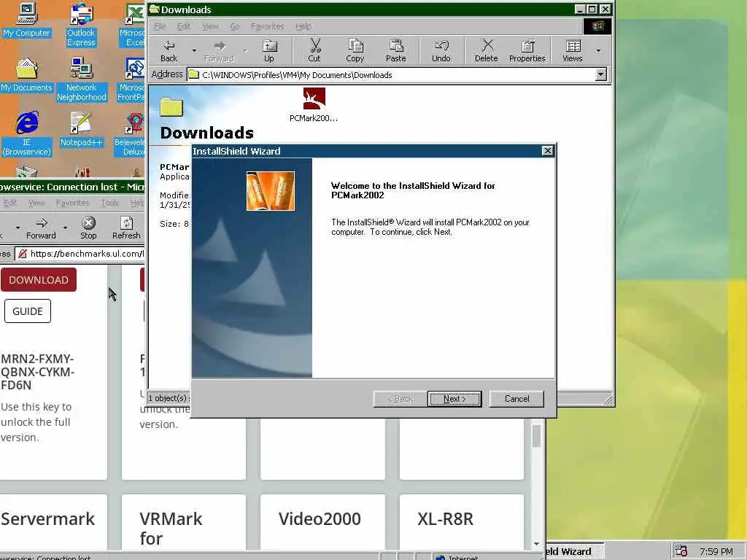Open the Help menu in Downloads window

click(303, 26)
